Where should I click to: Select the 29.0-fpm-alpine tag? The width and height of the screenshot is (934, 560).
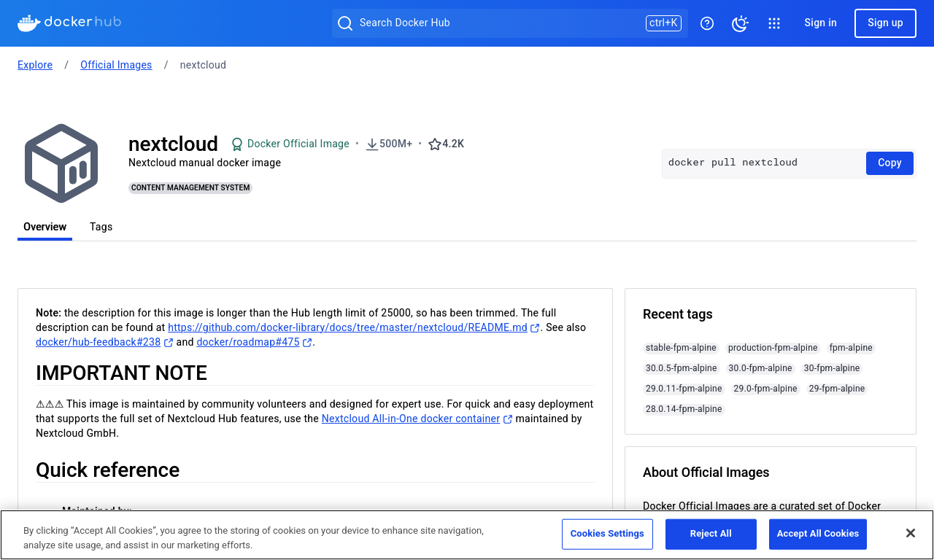click(x=765, y=389)
